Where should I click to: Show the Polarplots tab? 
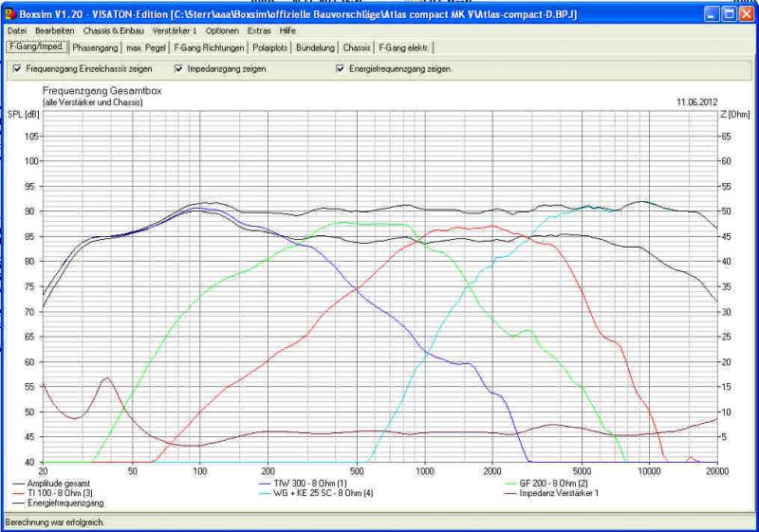269,46
